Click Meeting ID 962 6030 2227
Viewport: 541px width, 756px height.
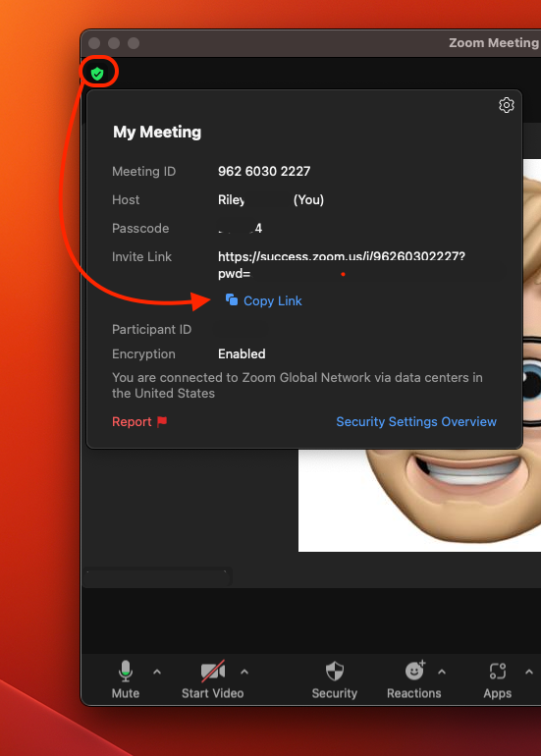coord(264,171)
